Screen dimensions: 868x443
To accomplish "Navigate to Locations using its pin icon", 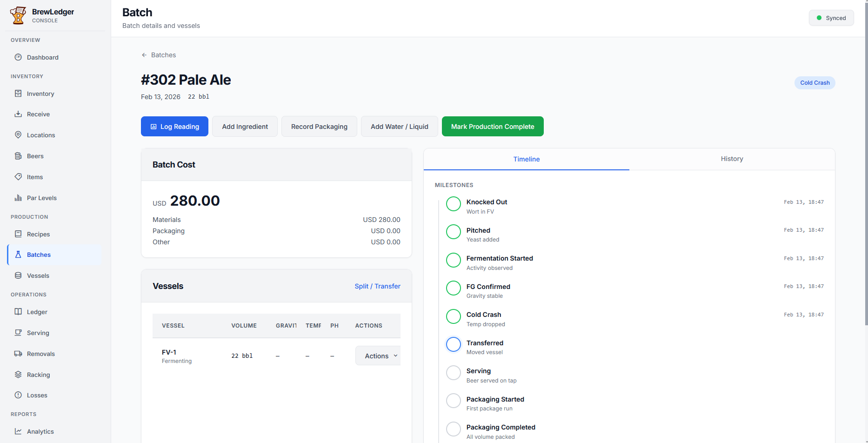I will (x=18, y=135).
